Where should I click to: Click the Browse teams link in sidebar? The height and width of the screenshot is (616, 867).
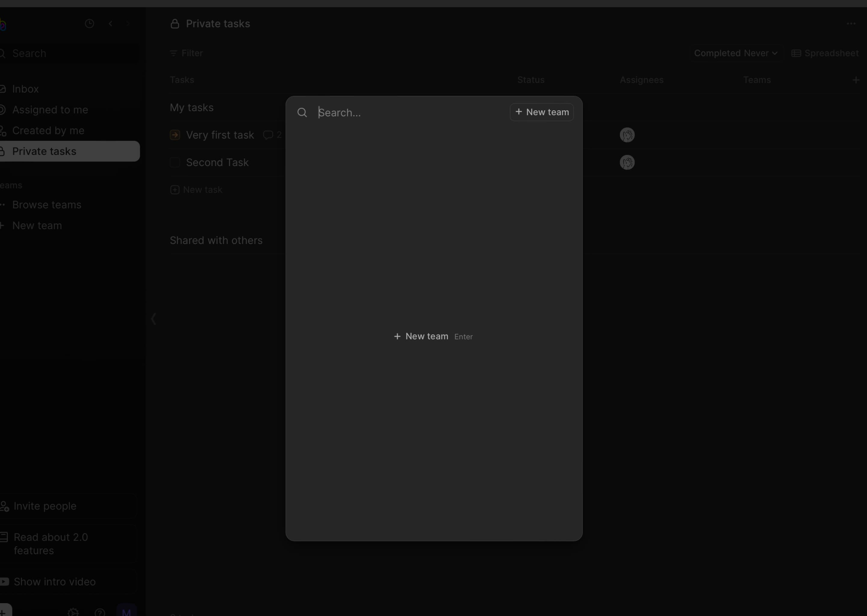coord(47,205)
